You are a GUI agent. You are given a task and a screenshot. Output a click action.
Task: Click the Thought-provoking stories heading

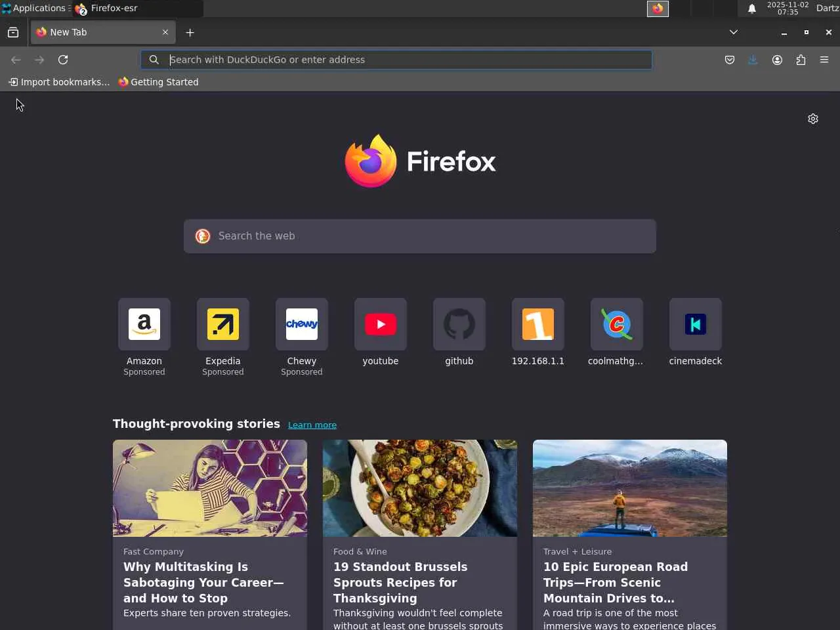(196, 424)
